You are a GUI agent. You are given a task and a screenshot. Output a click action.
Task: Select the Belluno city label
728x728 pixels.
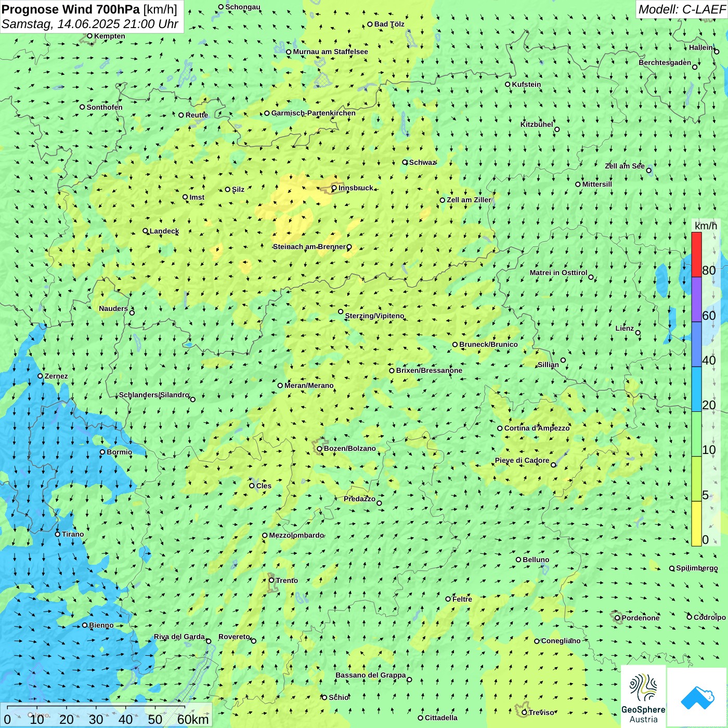pyautogui.click(x=536, y=560)
